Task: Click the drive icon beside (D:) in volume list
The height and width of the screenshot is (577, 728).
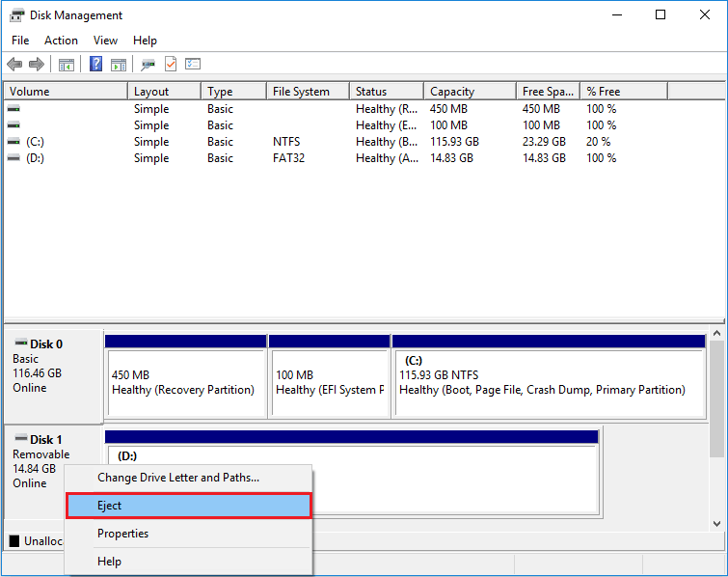Action: tap(13, 158)
